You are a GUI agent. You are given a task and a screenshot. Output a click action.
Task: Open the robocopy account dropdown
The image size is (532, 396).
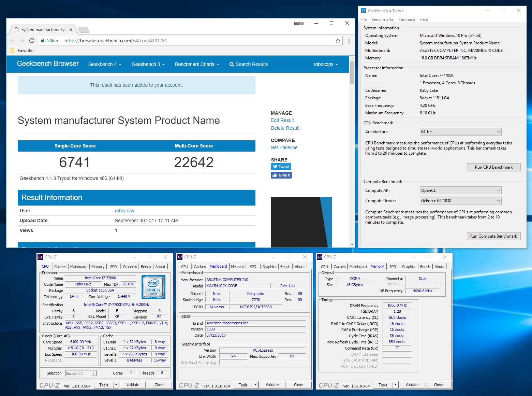[x=326, y=64]
